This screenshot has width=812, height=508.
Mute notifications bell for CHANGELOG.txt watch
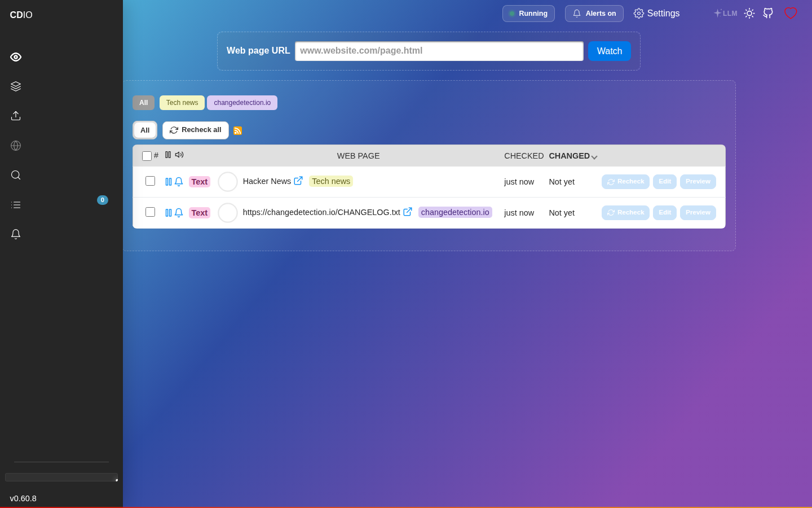[x=179, y=213]
